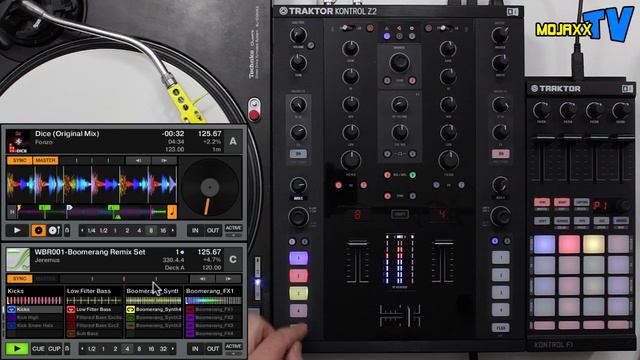Show smaller loop sizes on Deck A
Viewport: 640px width, 360px height.
coord(82,231)
